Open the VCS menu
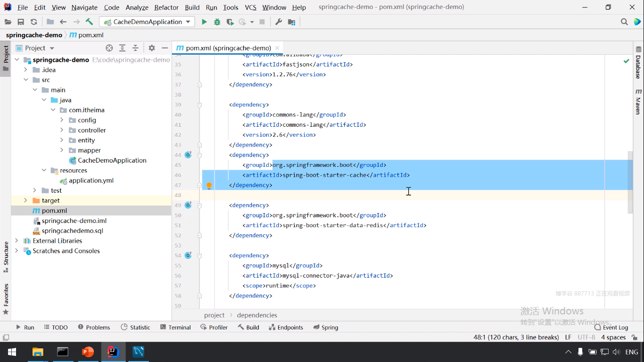The width and height of the screenshot is (644, 362). [x=251, y=7]
